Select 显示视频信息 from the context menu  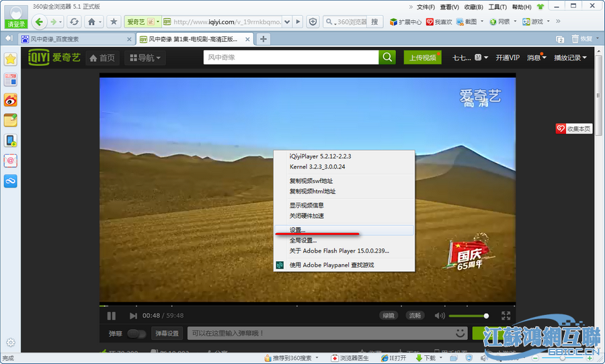click(x=344, y=206)
